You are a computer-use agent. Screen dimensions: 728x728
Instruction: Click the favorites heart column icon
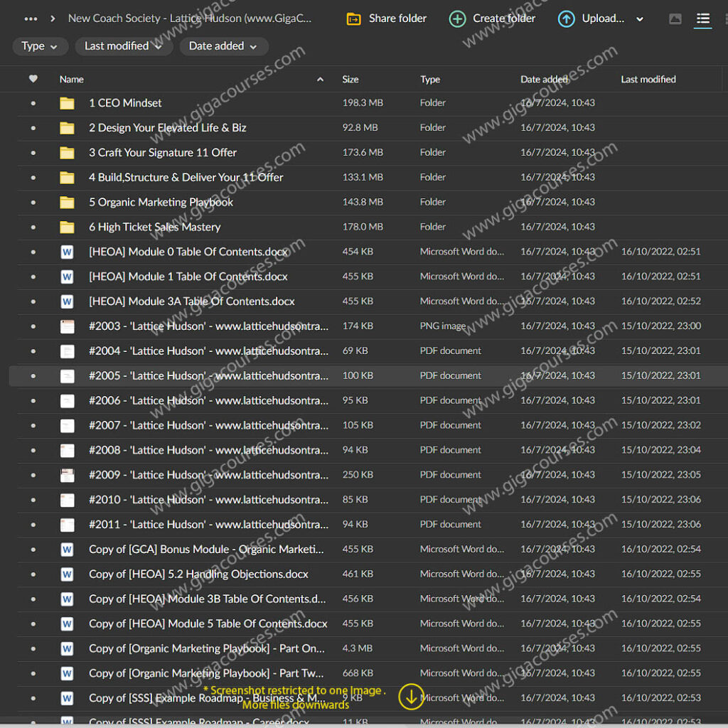pyautogui.click(x=33, y=79)
